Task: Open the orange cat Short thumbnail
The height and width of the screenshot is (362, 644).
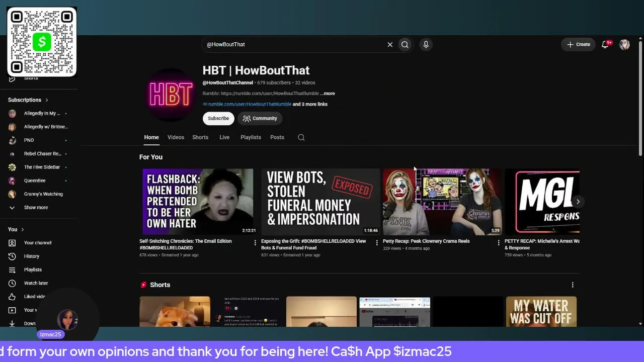Action: click(x=175, y=311)
